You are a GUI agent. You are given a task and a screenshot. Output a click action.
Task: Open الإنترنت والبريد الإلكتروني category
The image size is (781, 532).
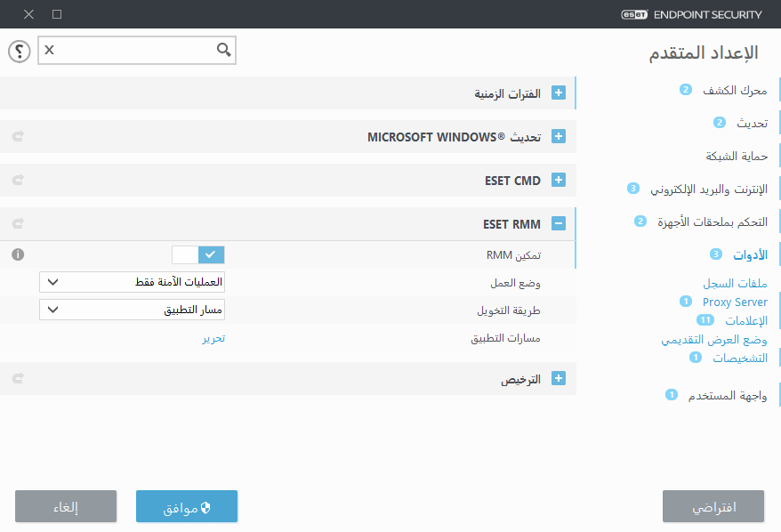708,189
